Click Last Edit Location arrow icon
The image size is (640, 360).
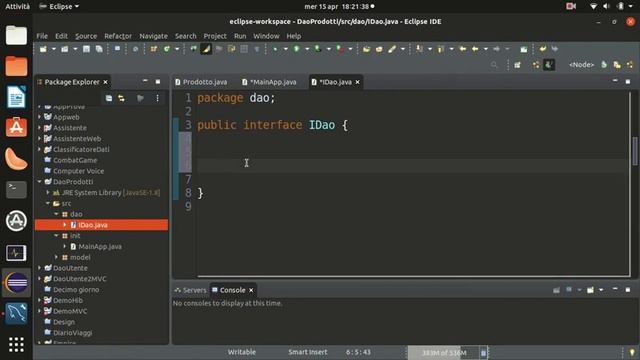point(462,49)
